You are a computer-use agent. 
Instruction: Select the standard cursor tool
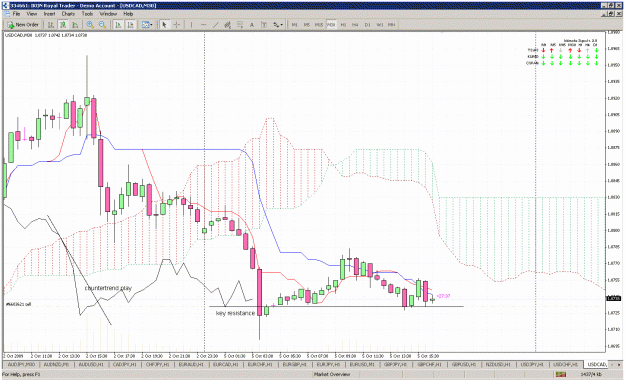(164, 25)
